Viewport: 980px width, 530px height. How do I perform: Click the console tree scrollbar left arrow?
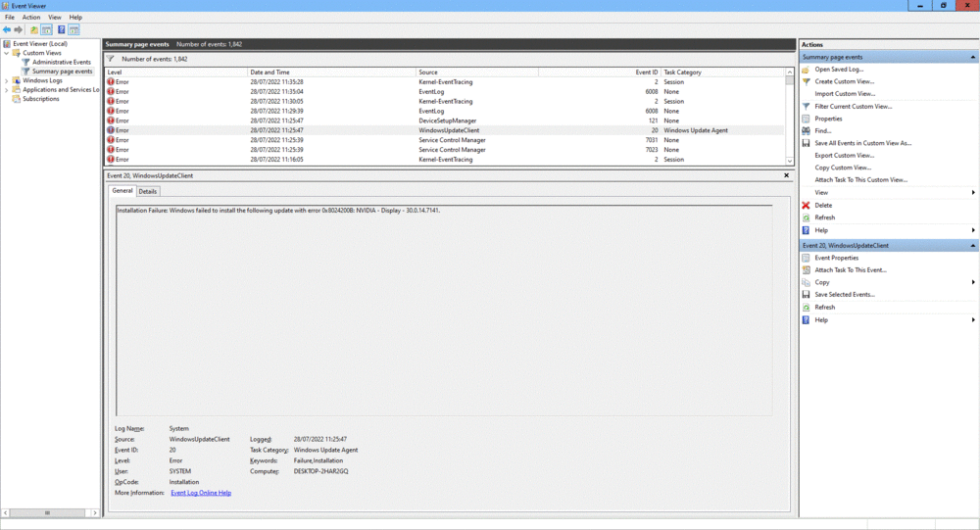tap(6, 512)
